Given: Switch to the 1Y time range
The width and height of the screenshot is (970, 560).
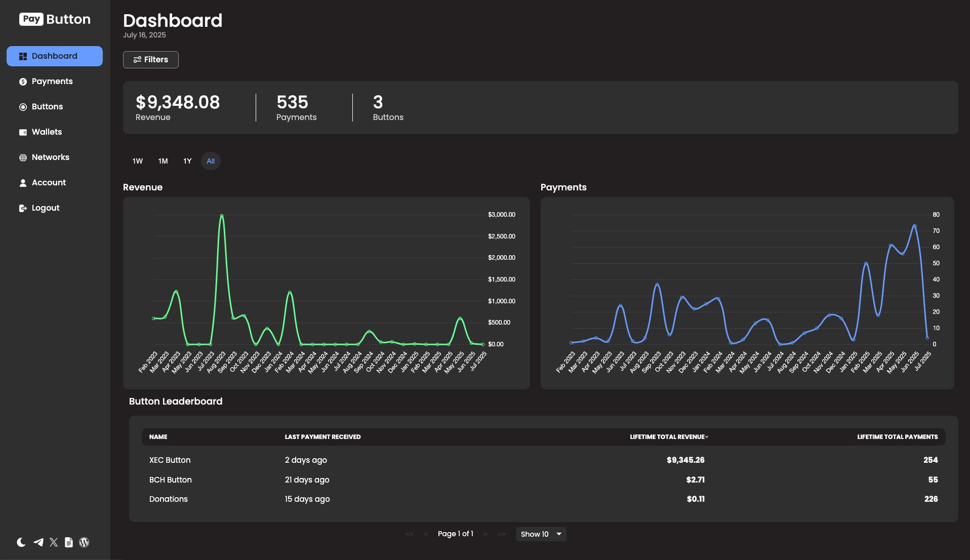Looking at the screenshot, I should tap(187, 161).
